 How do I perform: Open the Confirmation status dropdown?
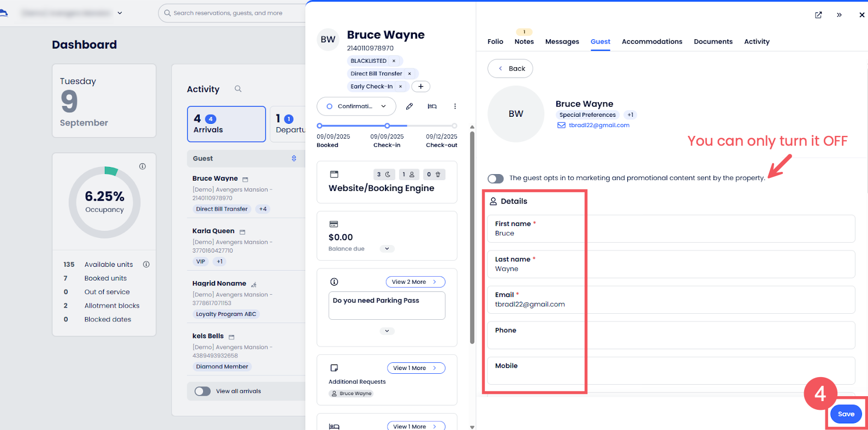[x=356, y=106]
